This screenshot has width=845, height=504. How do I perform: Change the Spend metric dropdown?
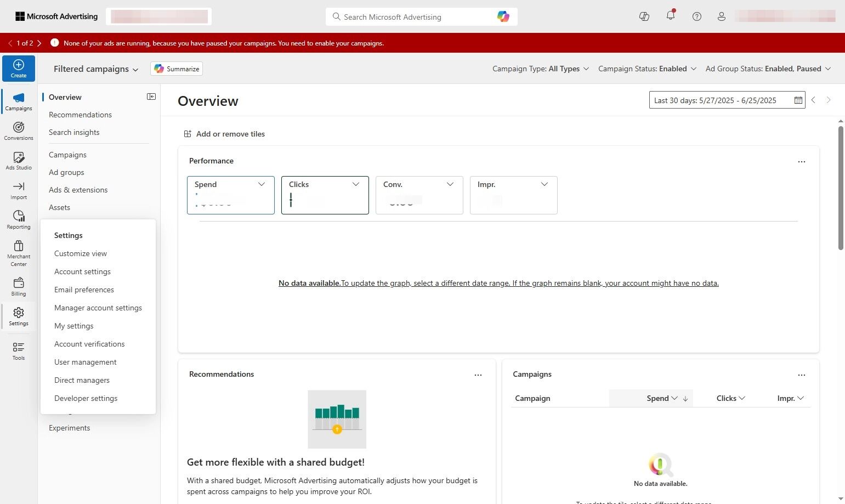pos(262,184)
